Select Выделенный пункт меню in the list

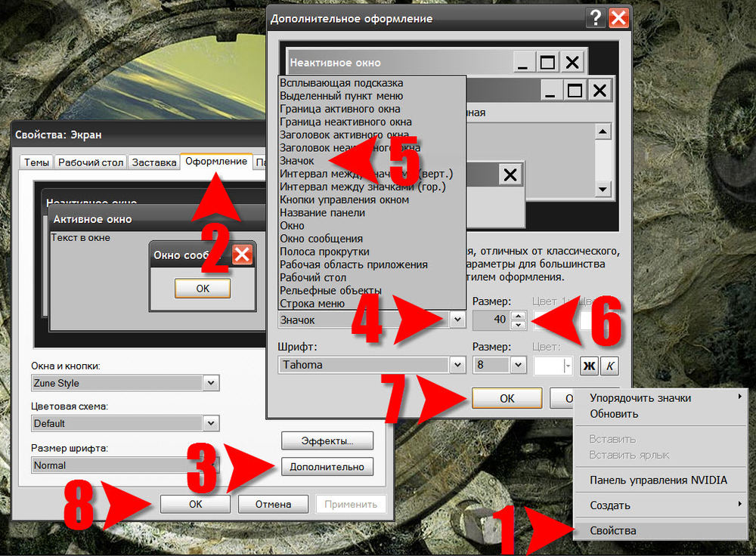point(372,96)
